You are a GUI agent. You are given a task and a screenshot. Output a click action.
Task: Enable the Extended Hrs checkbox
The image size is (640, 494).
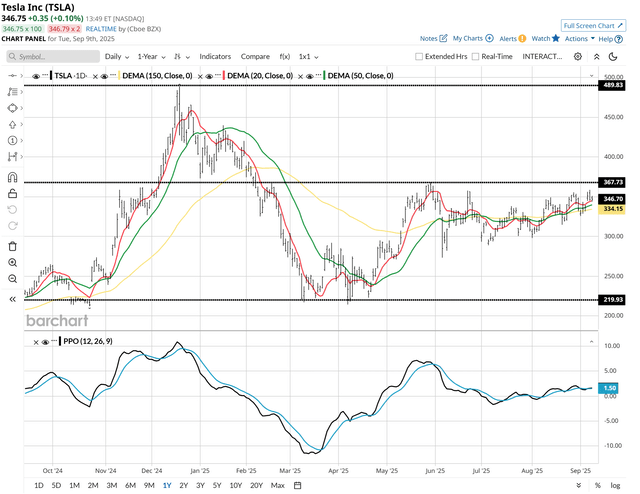pyautogui.click(x=419, y=56)
